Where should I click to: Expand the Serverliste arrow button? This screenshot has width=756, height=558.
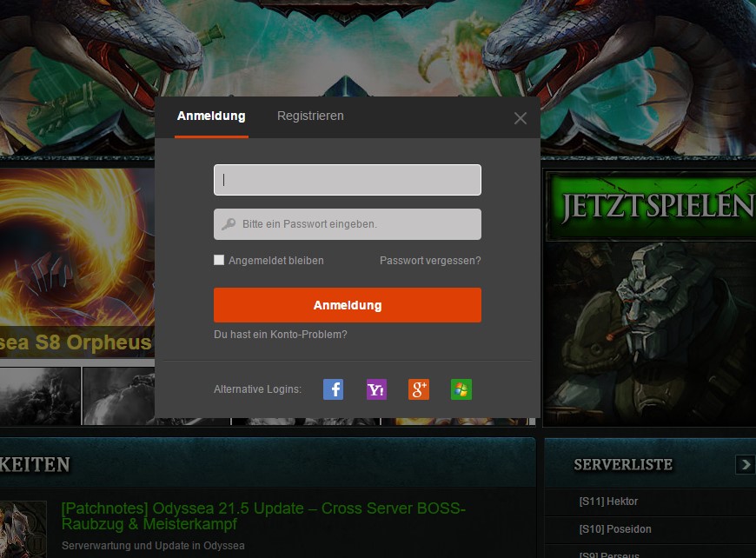pos(745,464)
